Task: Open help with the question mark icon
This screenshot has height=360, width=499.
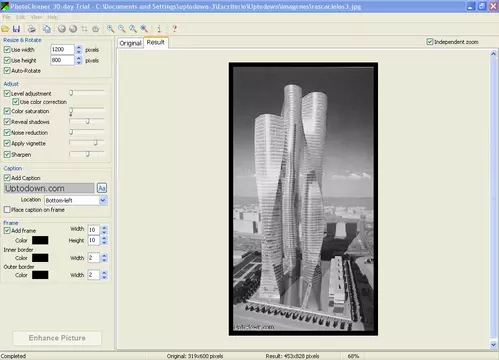Action: pos(174,29)
